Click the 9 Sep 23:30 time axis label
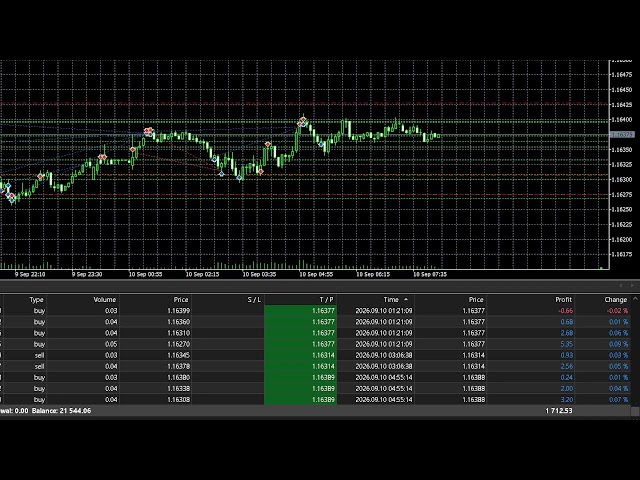The image size is (640, 480). [x=87, y=274]
